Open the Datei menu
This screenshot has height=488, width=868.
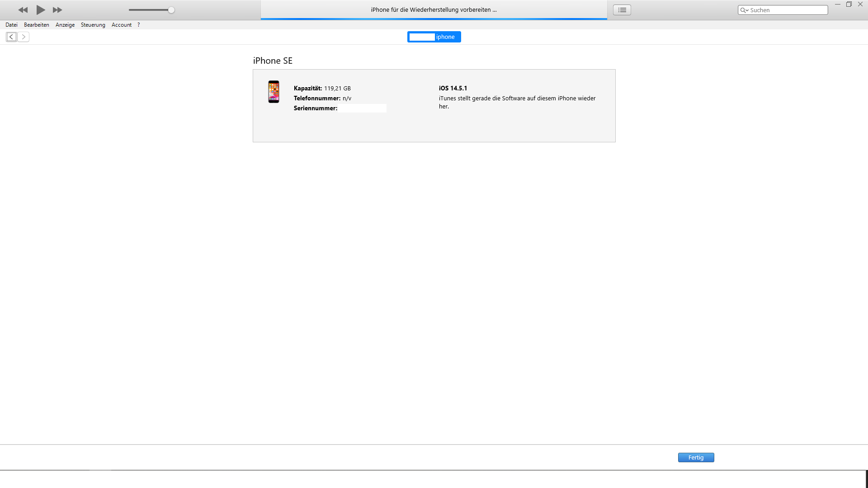(11, 25)
